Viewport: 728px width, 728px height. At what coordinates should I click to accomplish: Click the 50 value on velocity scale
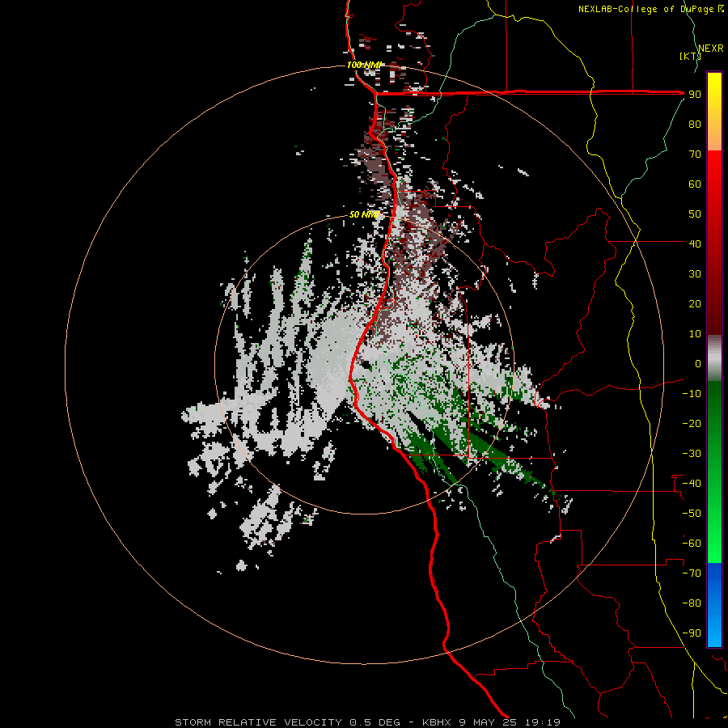695,214
